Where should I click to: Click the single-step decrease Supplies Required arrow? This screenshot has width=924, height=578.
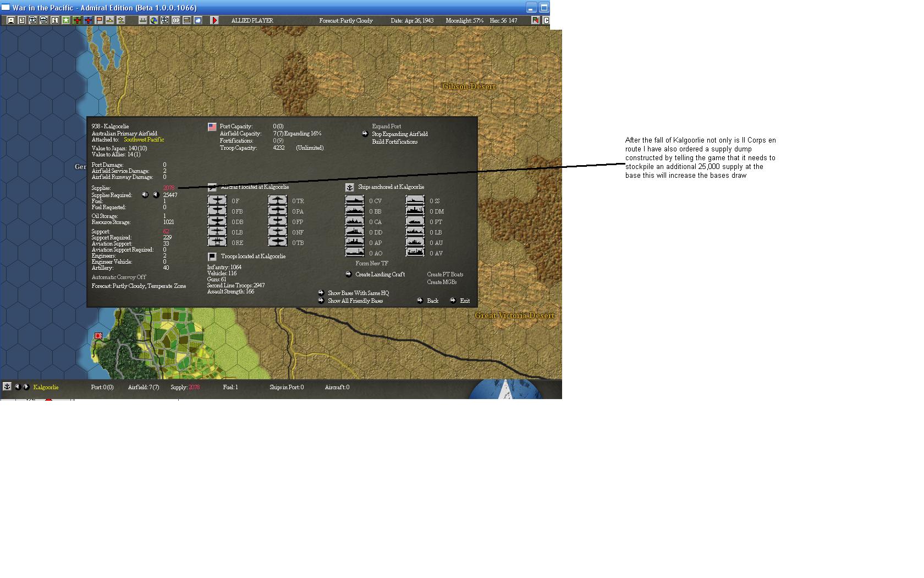pyautogui.click(x=156, y=195)
